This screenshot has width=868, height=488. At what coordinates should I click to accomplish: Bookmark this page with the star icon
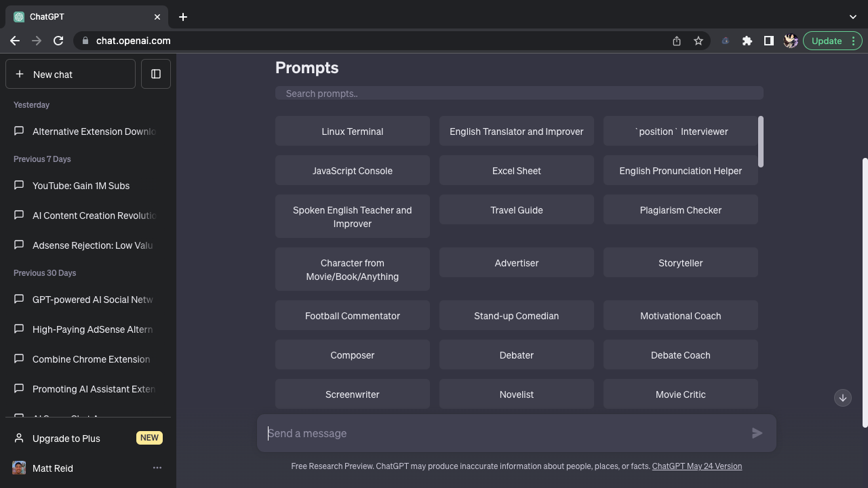click(x=698, y=41)
